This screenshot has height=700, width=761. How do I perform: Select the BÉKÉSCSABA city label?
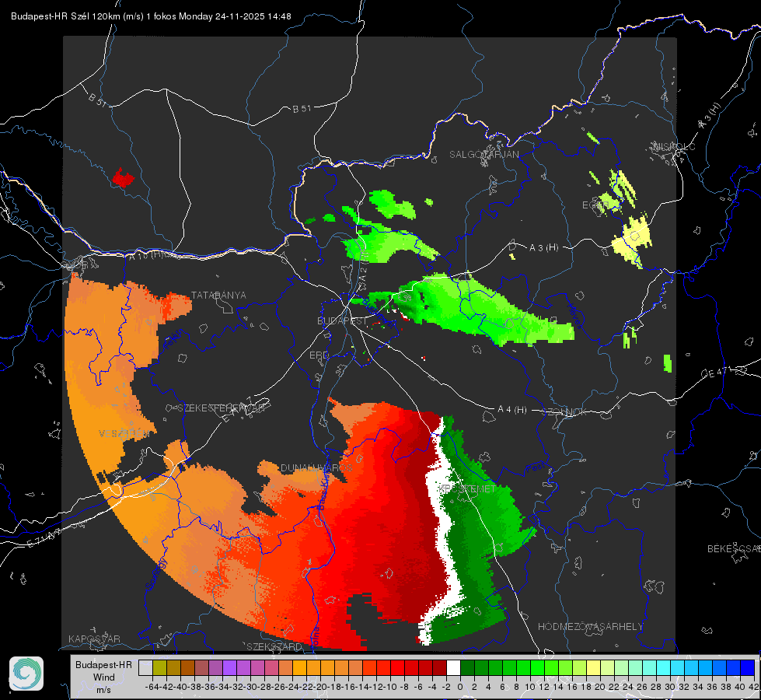pyautogui.click(x=734, y=549)
